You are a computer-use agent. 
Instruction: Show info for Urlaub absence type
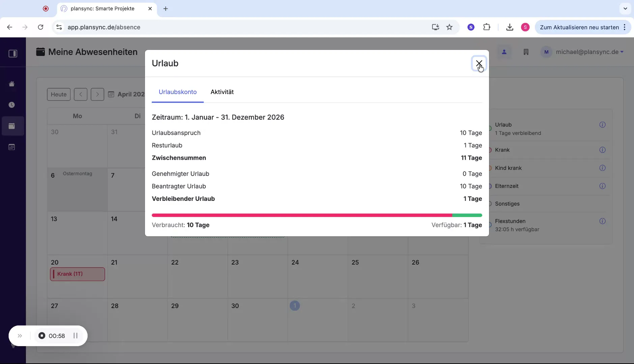[602, 125]
